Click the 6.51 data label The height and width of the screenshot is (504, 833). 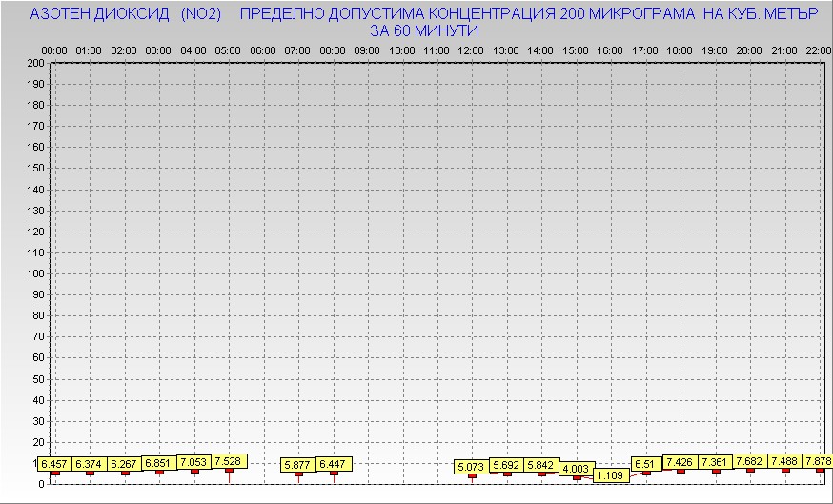(x=645, y=464)
